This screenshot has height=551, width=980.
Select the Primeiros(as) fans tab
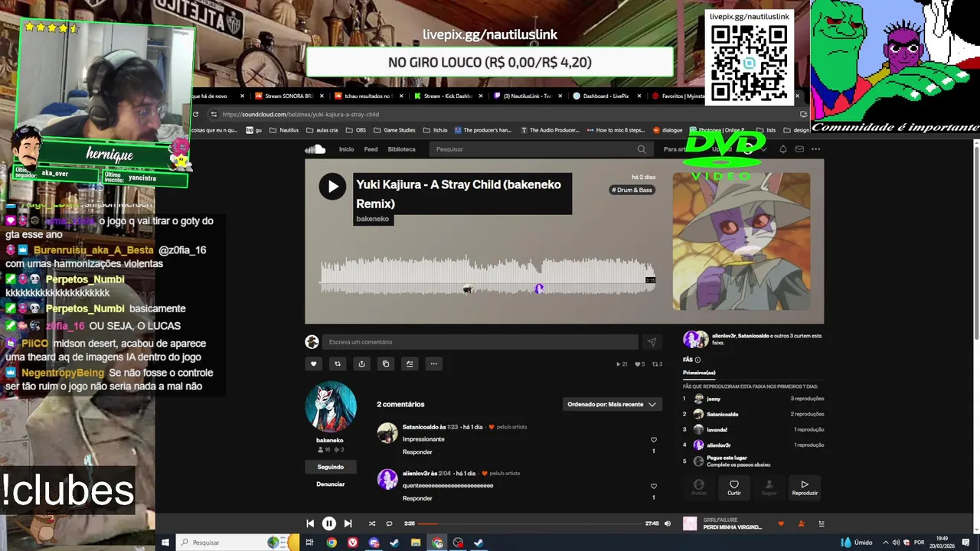(699, 373)
